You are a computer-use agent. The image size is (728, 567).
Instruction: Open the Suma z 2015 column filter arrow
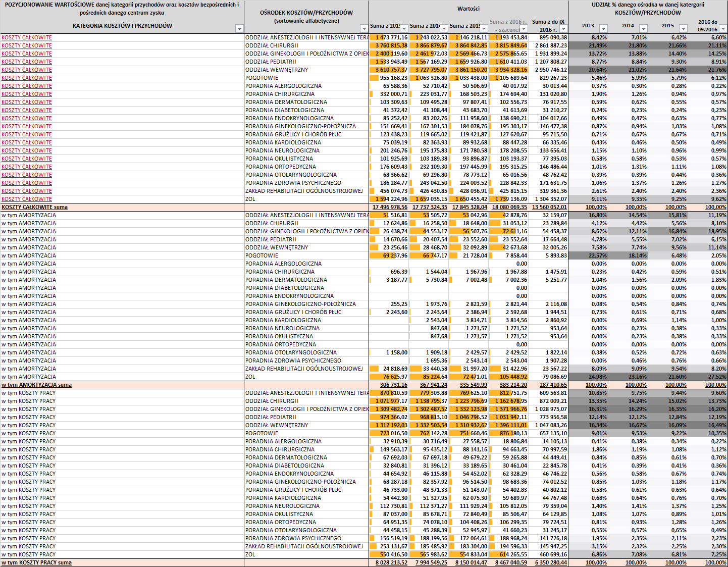click(x=484, y=29)
